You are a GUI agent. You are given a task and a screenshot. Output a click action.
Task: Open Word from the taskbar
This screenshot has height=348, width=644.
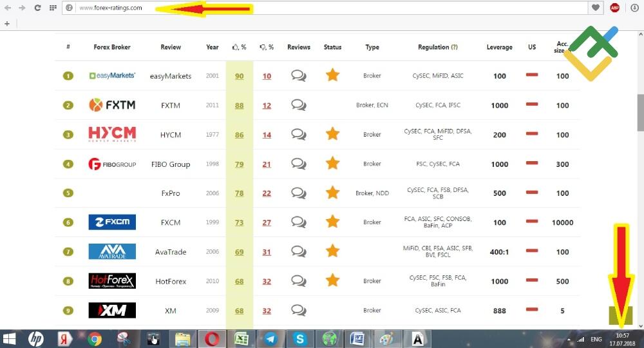[x=357, y=340]
